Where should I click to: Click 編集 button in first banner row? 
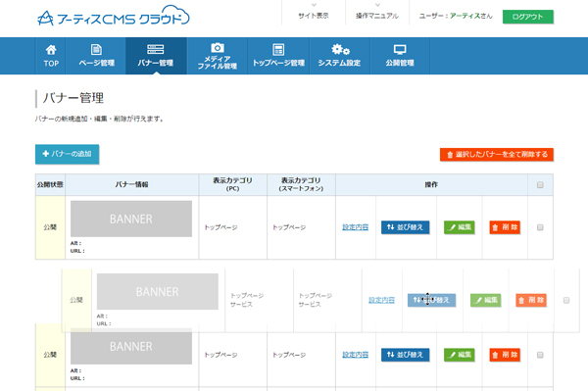pos(460,227)
